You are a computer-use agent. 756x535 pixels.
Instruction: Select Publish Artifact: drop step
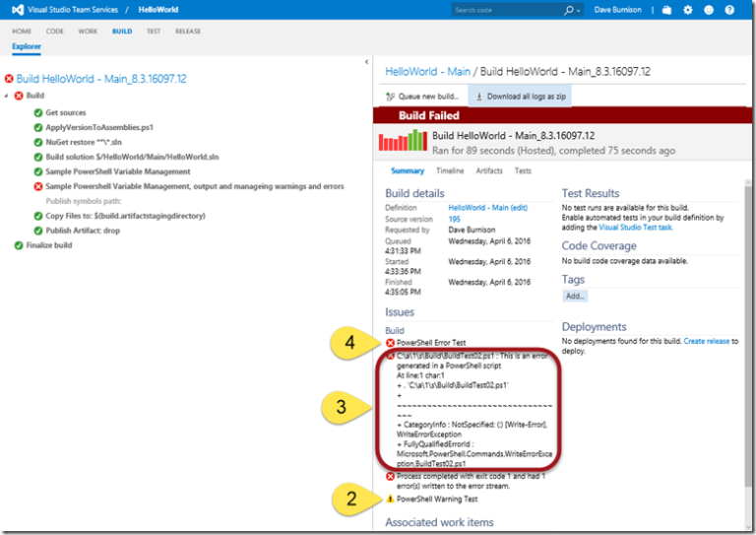[x=83, y=231]
